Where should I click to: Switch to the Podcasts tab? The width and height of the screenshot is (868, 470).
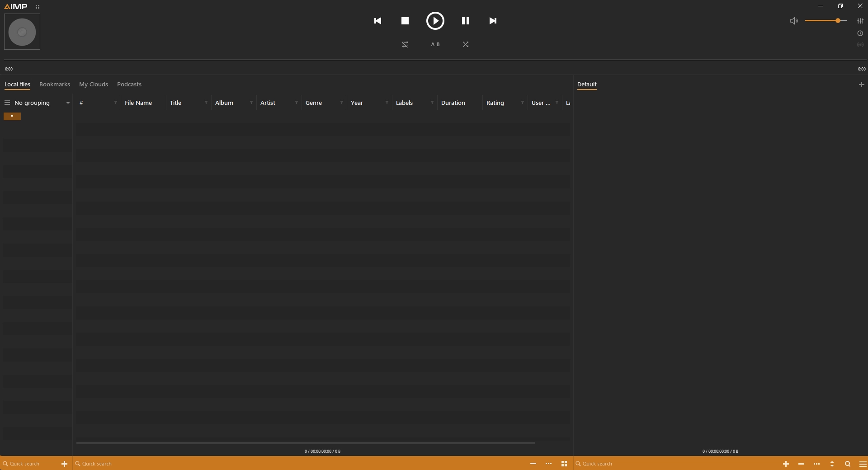(x=129, y=85)
